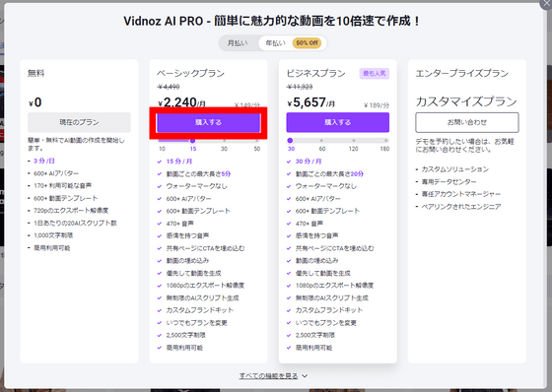Screen dimensions: 552x392
Task: Click Business plan 動画ごとの最大長さ20分 text
Action: (329, 173)
